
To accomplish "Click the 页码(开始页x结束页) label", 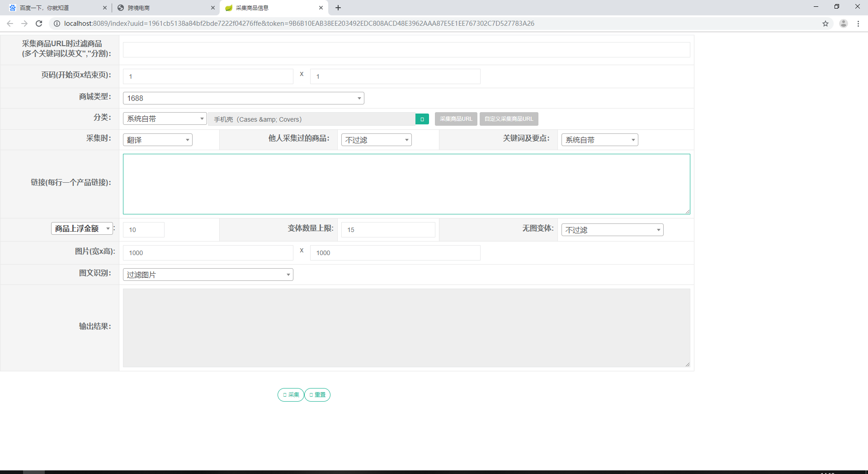I will 76,75.
